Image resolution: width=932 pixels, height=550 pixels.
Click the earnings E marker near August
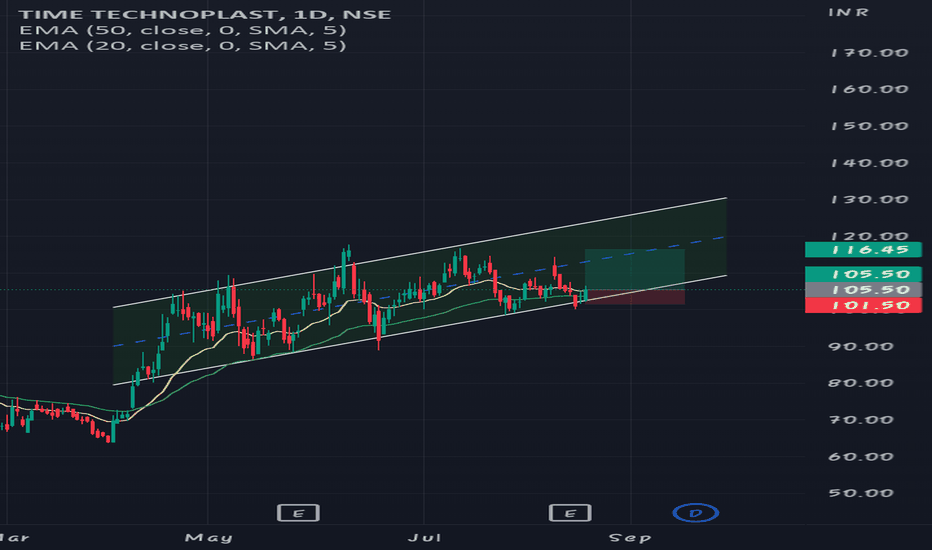point(570,513)
